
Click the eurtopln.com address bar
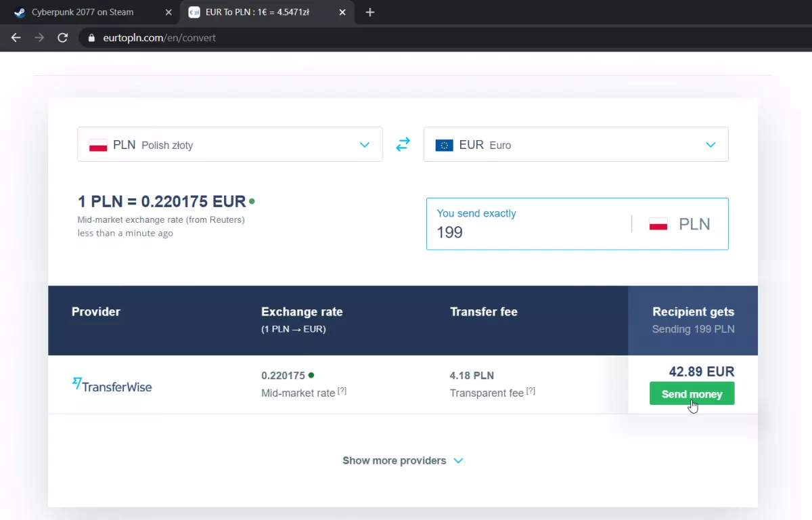(x=447, y=38)
